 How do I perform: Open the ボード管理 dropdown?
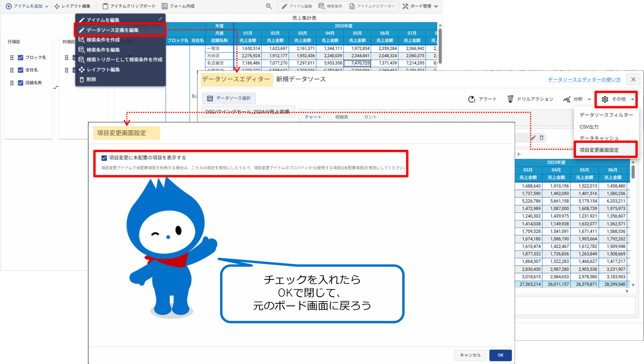420,6
